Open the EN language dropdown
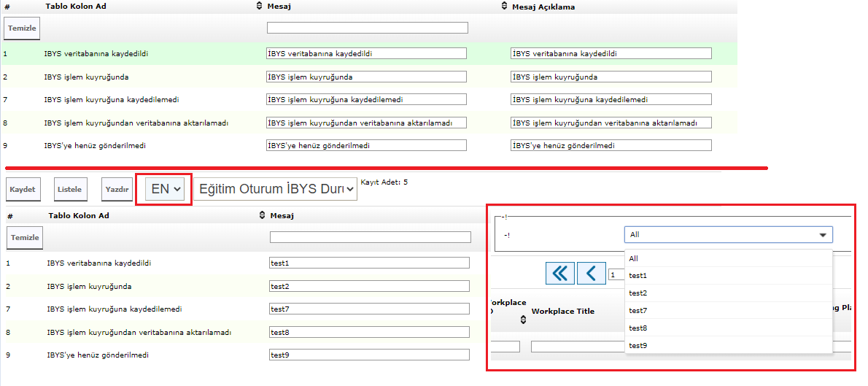The width and height of the screenshot is (868, 386). click(166, 189)
